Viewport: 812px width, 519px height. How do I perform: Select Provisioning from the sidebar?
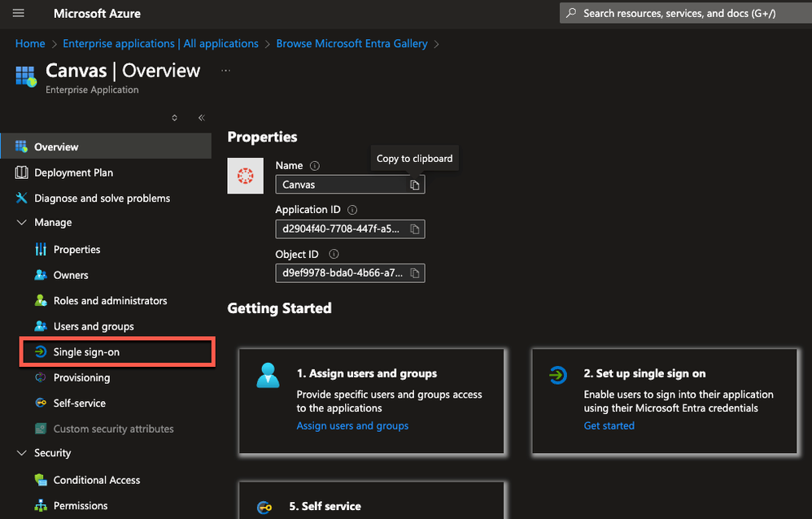(81, 377)
